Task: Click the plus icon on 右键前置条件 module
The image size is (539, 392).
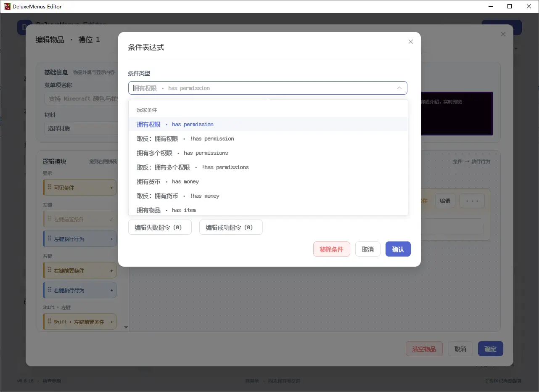Action: click(112, 270)
